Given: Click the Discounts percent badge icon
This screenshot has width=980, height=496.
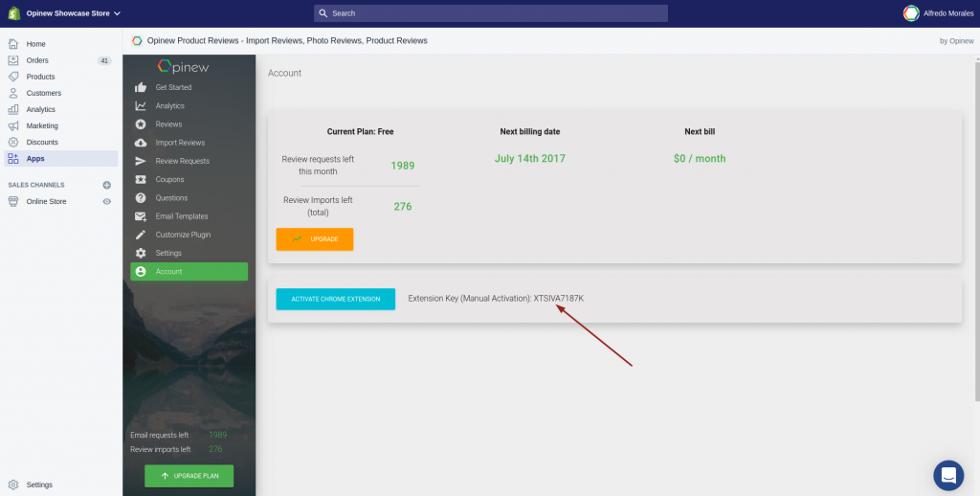Looking at the screenshot, I should [x=13, y=142].
